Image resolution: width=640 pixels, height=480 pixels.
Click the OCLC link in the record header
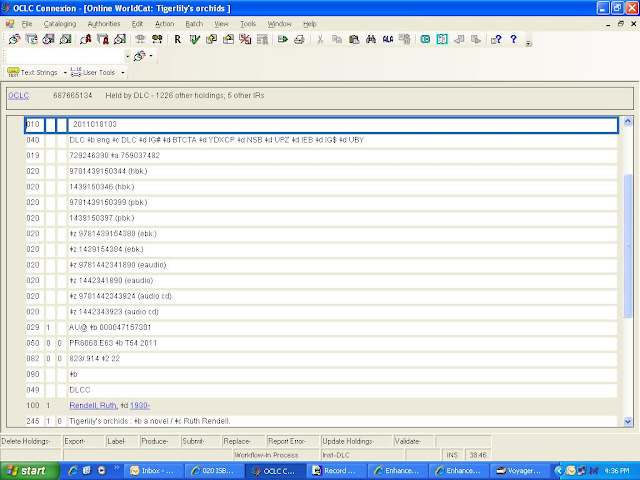[x=19, y=96]
